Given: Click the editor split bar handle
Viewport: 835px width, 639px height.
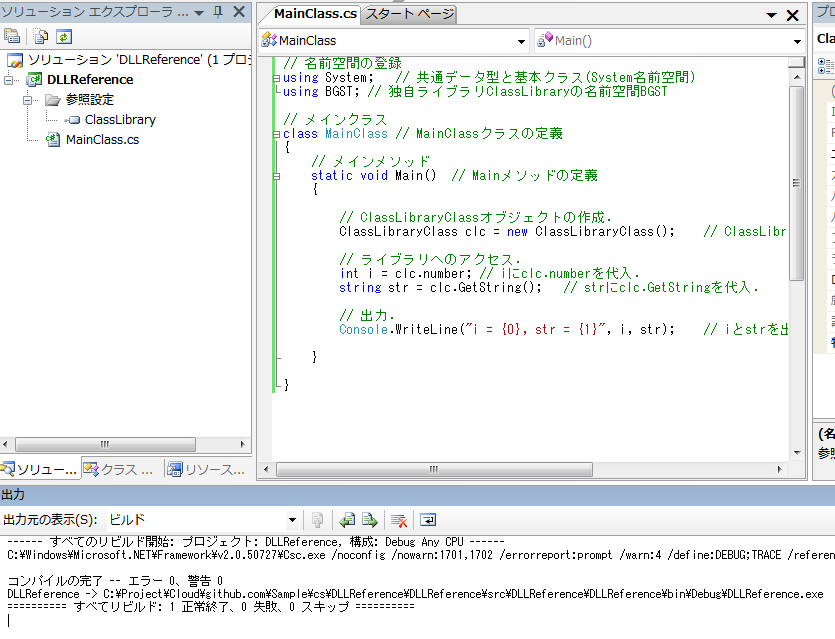Looking at the screenshot, I should click(x=796, y=62).
